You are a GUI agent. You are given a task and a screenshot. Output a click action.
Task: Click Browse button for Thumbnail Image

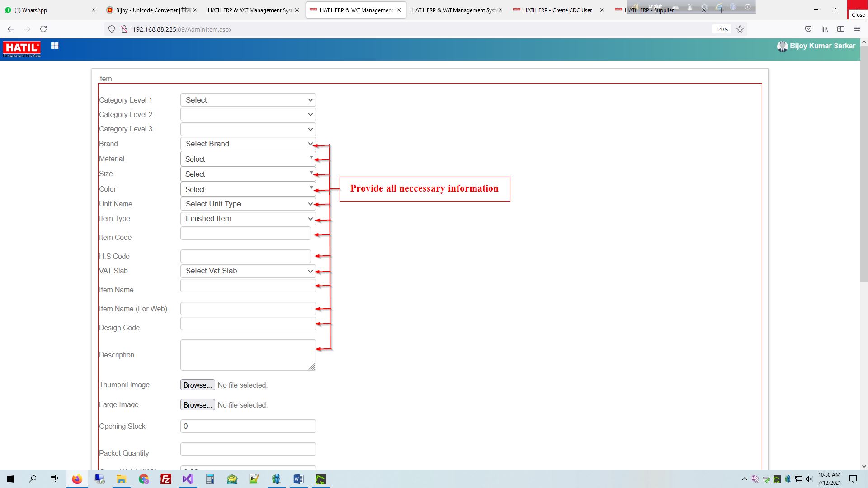tap(197, 385)
